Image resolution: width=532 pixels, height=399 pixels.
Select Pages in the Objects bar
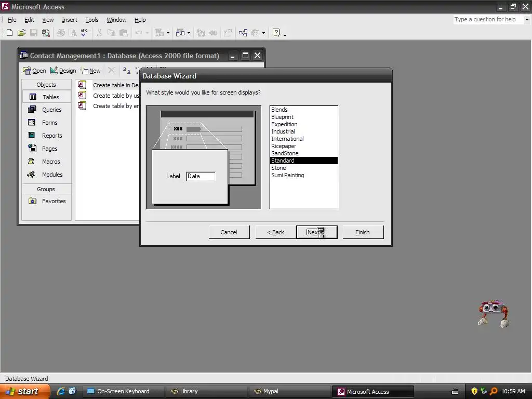click(46, 149)
